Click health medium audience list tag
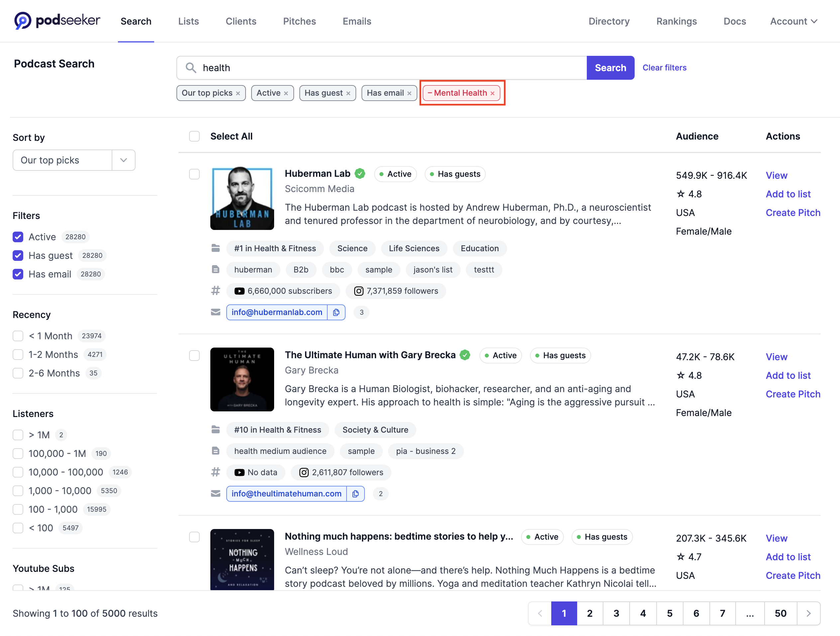This screenshot has width=840, height=636. [280, 451]
